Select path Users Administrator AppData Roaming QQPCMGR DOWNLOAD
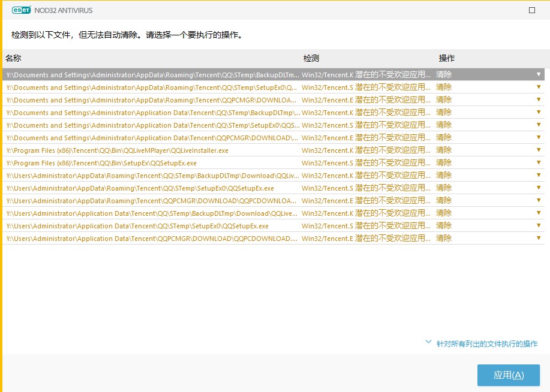550x392 pixels. pos(152,201)
